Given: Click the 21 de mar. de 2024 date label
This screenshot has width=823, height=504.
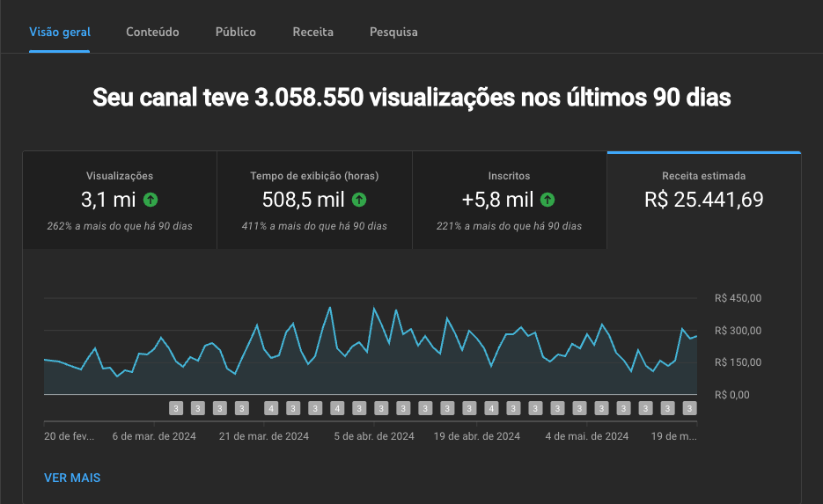Looking at the screenshot, I should 264,435.
